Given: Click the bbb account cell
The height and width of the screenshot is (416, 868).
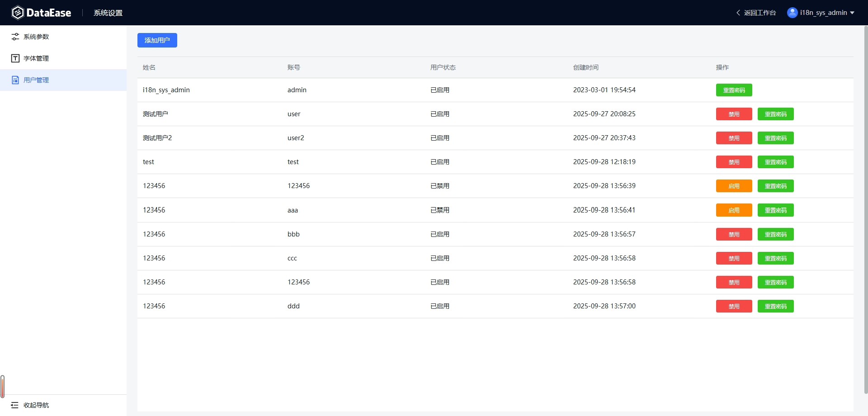Looking at the screenshot, I should tap(293, 234).
